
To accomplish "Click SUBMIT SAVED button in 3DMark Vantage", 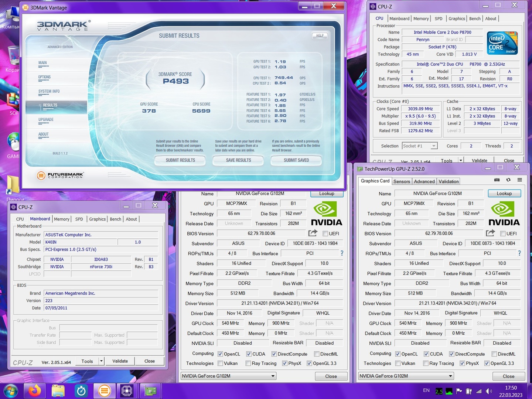I will (x=296, y=160).
